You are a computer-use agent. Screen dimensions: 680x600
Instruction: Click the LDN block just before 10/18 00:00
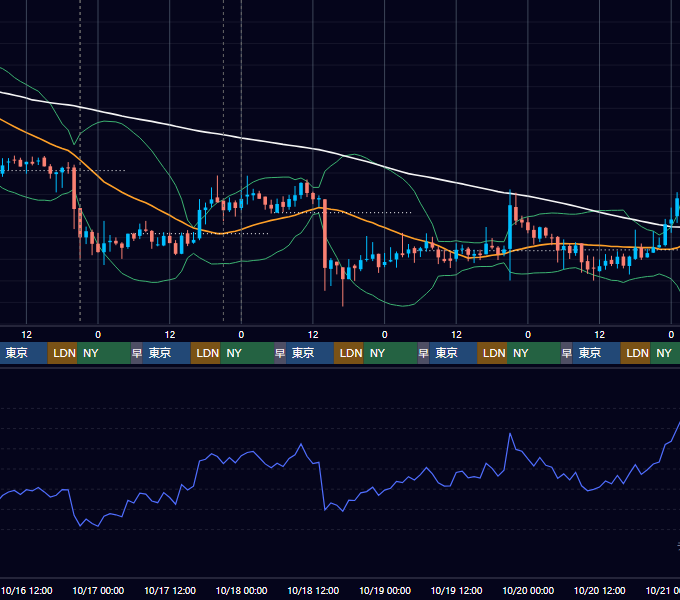pyautogui.click(x=206, y=353)
